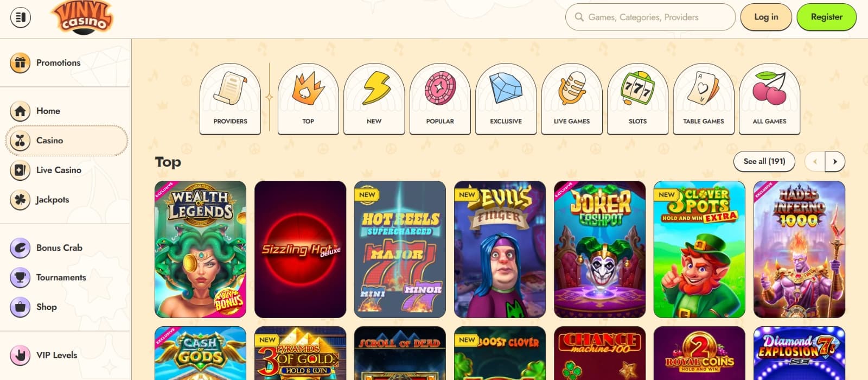Open the Popular chip category
This screenshot has height=380, width=868.
pyautogui.click(x=440, y=99)
